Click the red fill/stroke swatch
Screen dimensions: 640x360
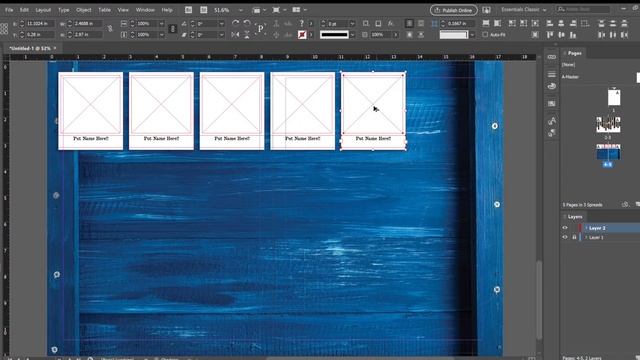(x=302, y=34)
